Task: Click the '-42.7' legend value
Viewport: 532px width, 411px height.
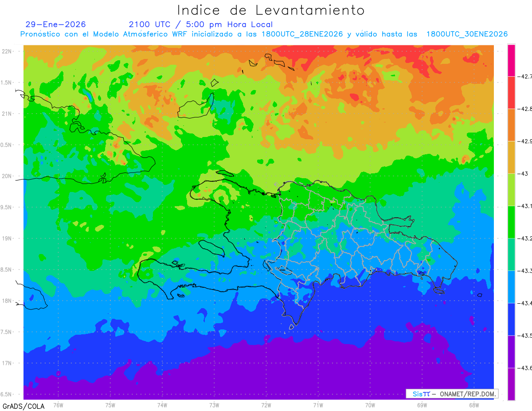Action: pyautogui.click(x=524, y=76)
